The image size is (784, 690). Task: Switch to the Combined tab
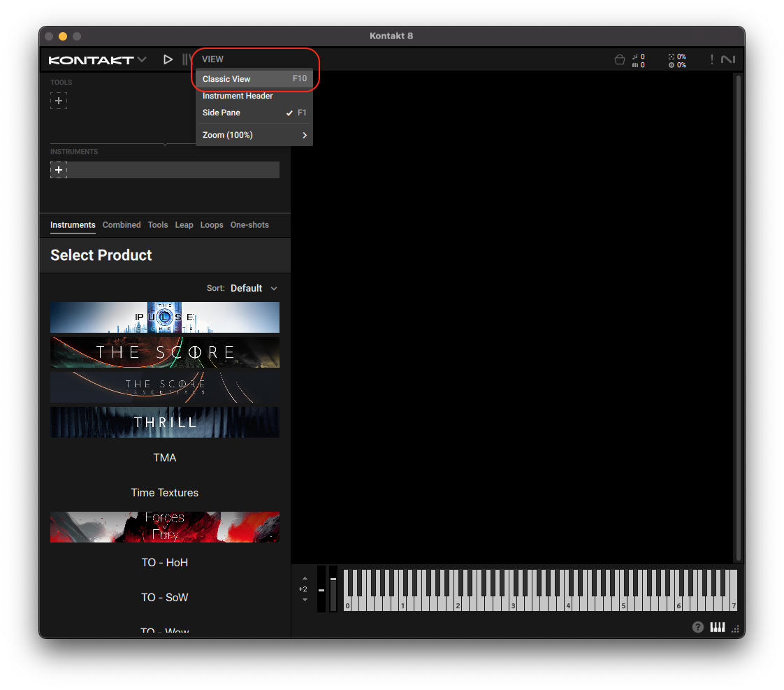[122, 225]
